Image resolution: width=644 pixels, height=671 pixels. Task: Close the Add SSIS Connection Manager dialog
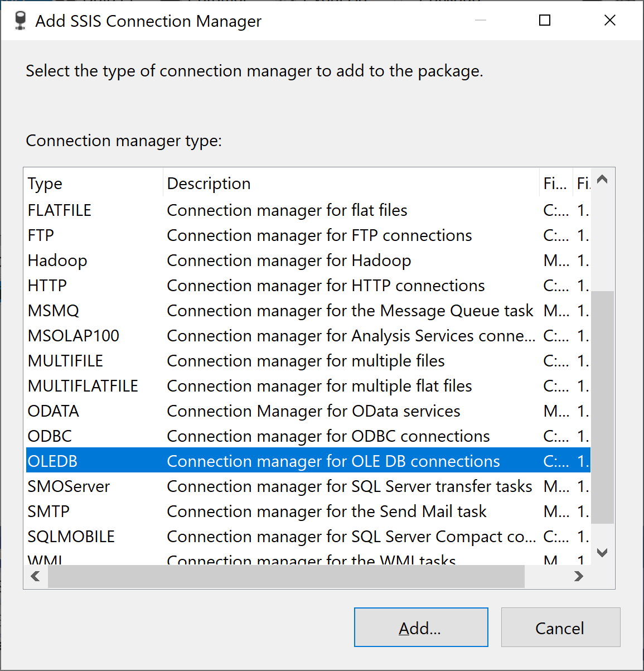click(610, 21)
